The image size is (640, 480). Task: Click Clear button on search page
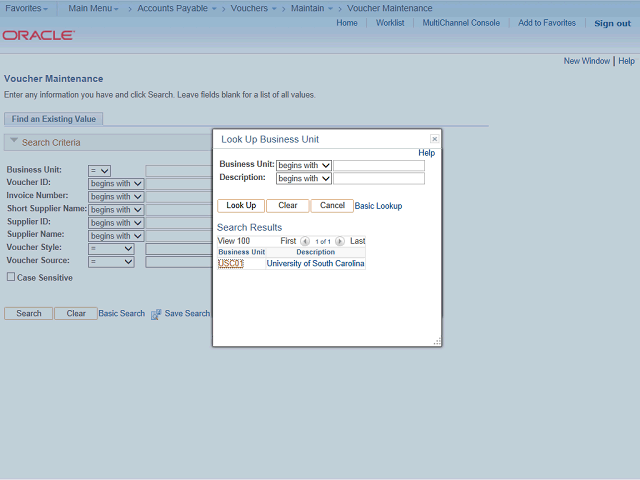click(x=76, y=313)
